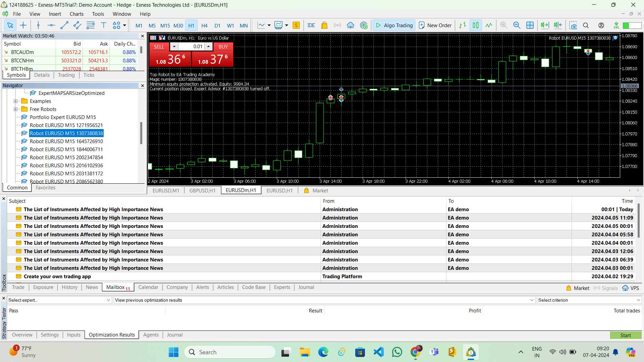Switch chart to line chart type
Image resolution: width=644 pixels, height=362 pixels.
[489, 25]
